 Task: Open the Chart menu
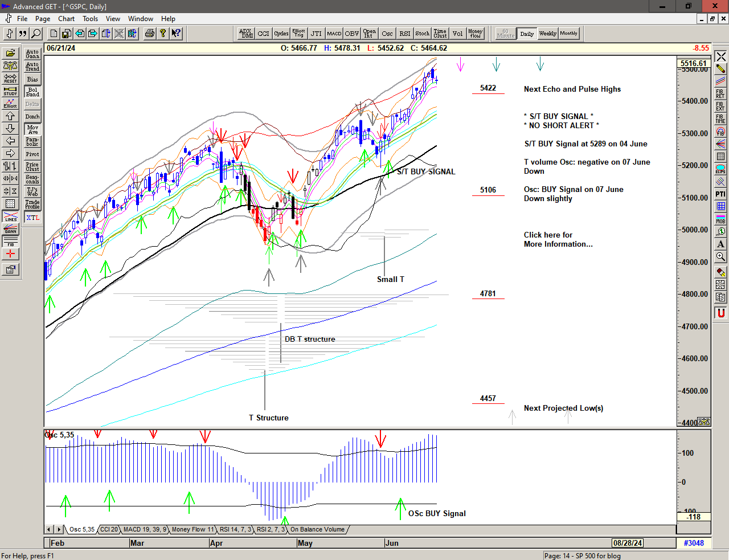pyautogui.click(x=66, y=19)
